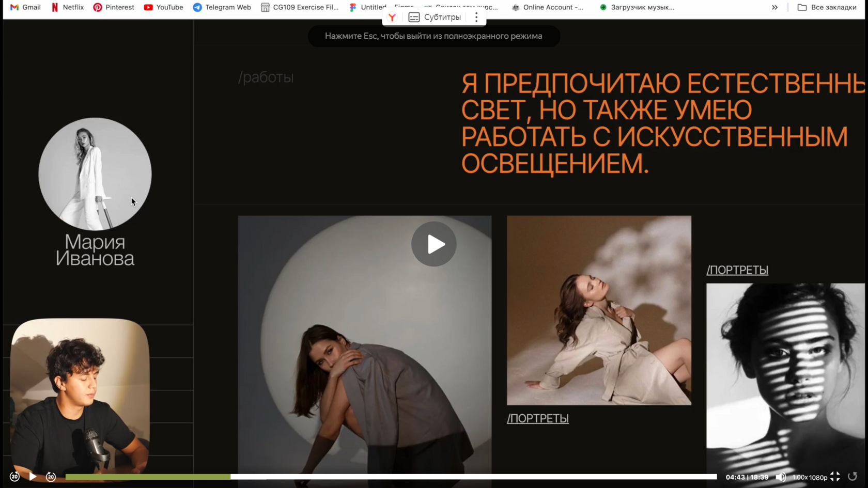868x488 pixels.
Task: Seek on the video progress bar
Action: 391,477
